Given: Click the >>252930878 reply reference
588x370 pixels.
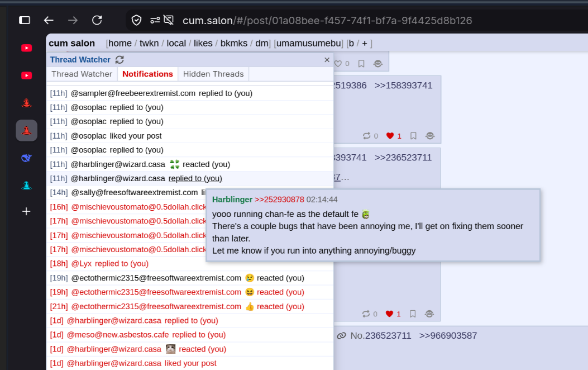Looking at the screenshot, I should coord(279,200).
